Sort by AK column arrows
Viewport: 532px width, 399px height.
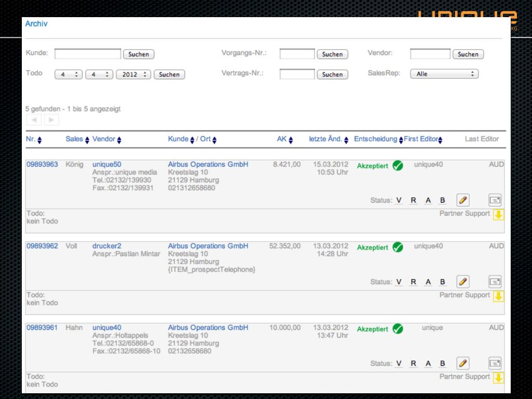pyautogui.click(x=291, y=140)
